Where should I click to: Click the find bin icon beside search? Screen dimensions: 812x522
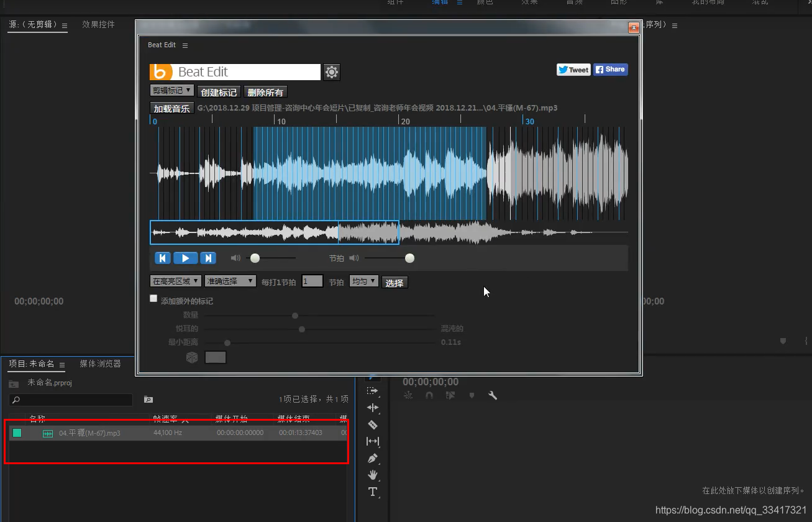pos(148,400)
